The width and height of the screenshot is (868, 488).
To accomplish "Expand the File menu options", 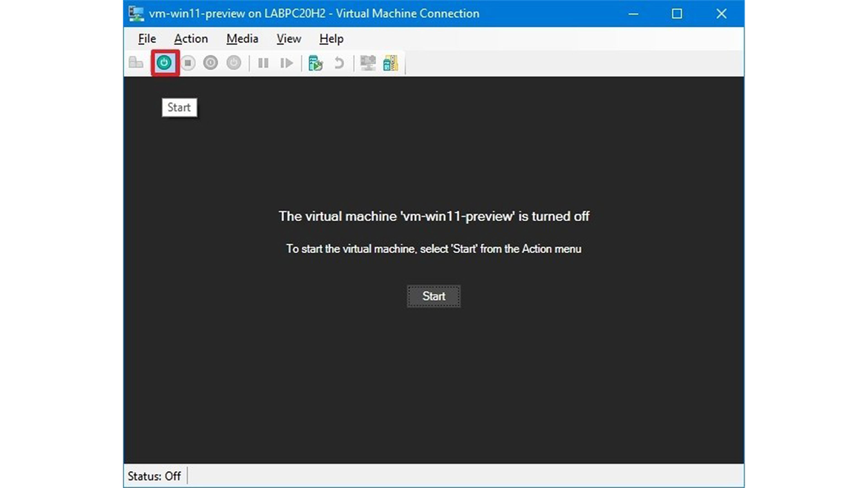I will [147, 39].
